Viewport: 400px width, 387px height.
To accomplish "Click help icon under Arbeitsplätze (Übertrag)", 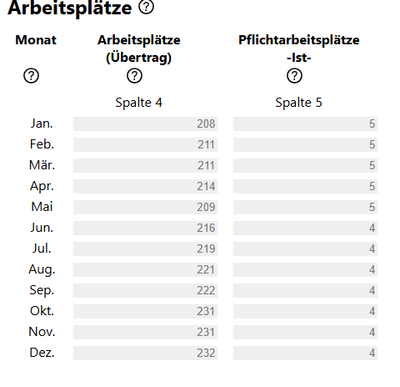I will (x=135, y=76).
